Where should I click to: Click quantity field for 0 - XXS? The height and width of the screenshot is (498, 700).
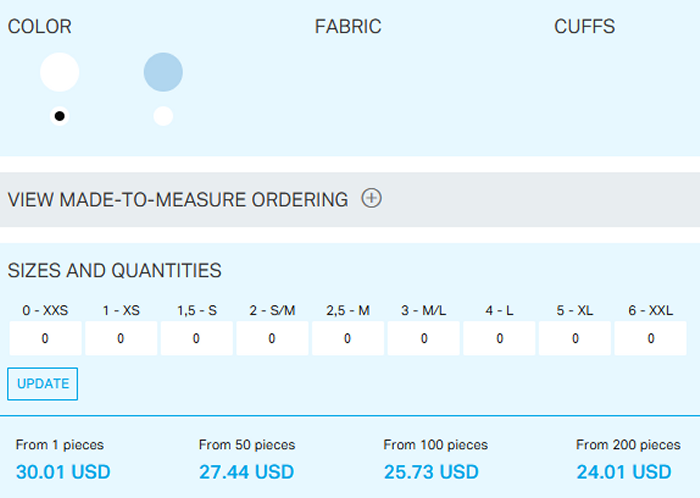pyautogui.click(x=45, y=339)
